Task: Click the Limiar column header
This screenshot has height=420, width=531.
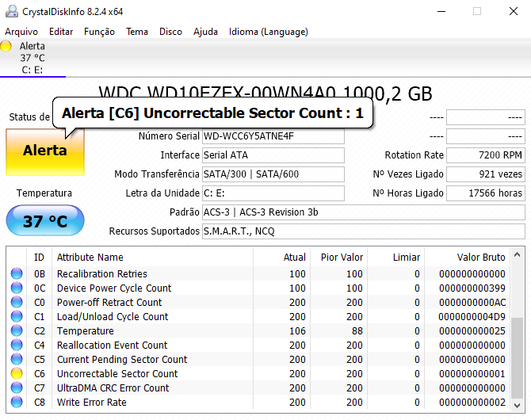Action: pyautogui.click(x=396, y=257)
